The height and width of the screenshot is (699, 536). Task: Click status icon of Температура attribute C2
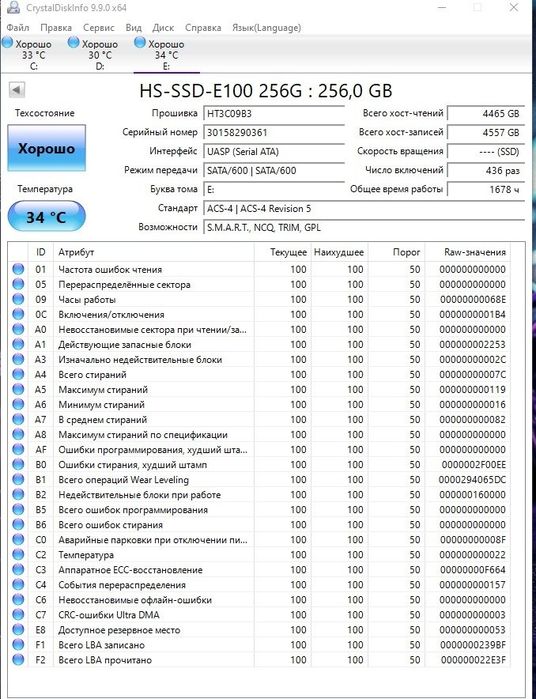coord(18,555)
